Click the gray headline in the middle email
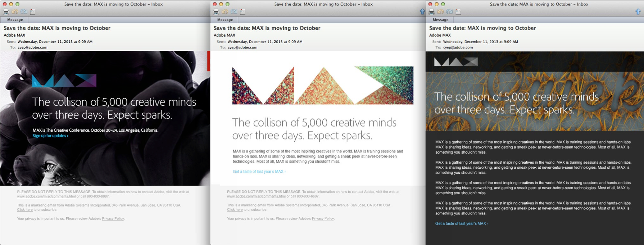644x245 pixels. [x=314, y=129]
